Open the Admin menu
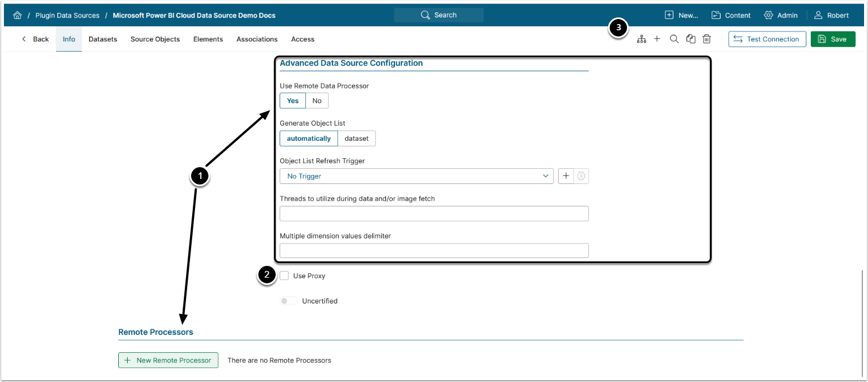 (x=781, y=15)
